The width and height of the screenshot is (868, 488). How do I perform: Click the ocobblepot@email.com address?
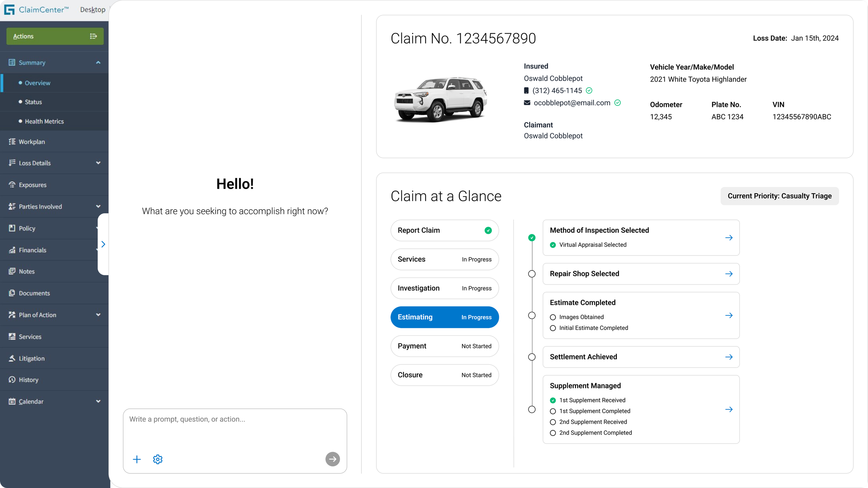coord(572,103)
